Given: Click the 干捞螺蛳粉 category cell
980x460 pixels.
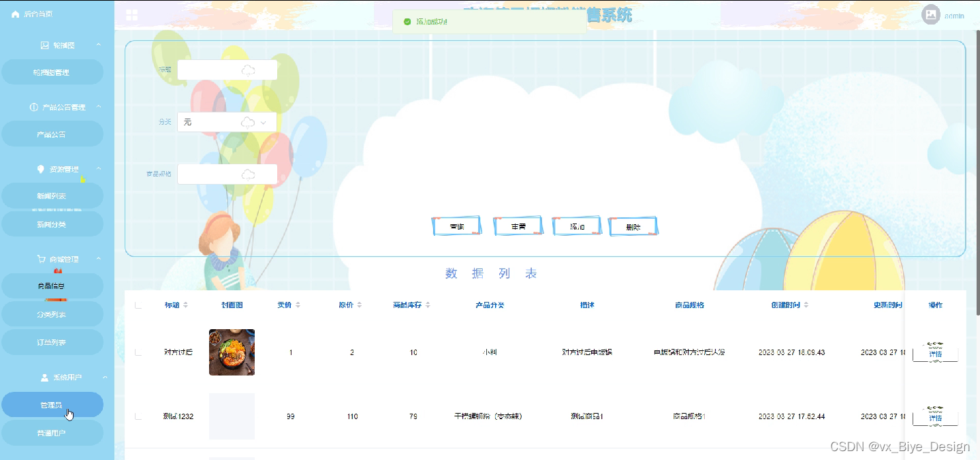Looking at the screenshot, I should [x=490, y=416].
